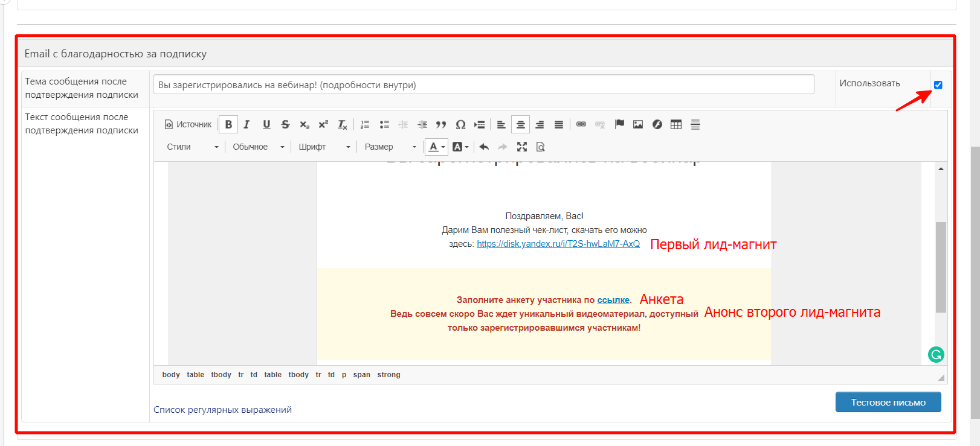Open the Шрифт font dropdown
Image resolution: width=980 pixels, height=446 pixels.
[x=324, y=147]
